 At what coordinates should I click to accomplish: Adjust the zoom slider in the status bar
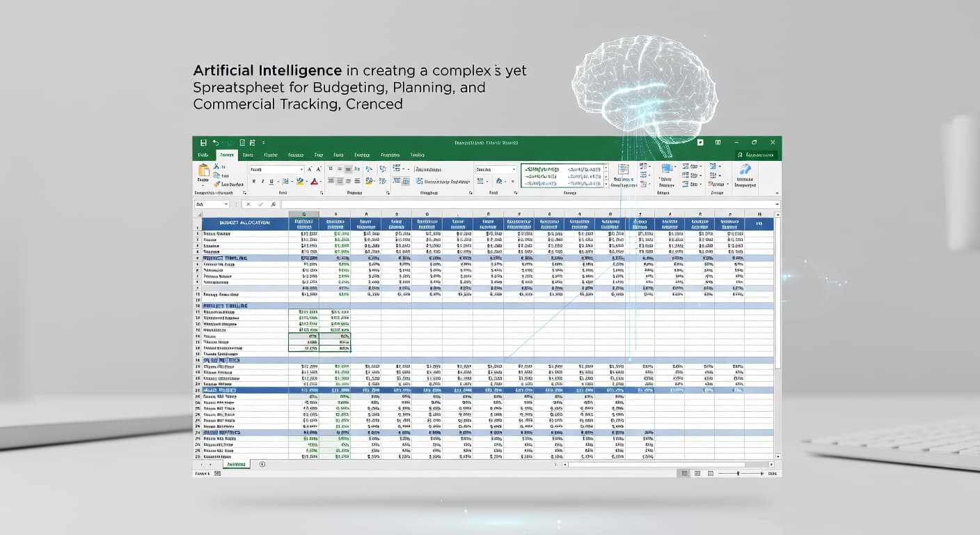[x=738, y=473]
